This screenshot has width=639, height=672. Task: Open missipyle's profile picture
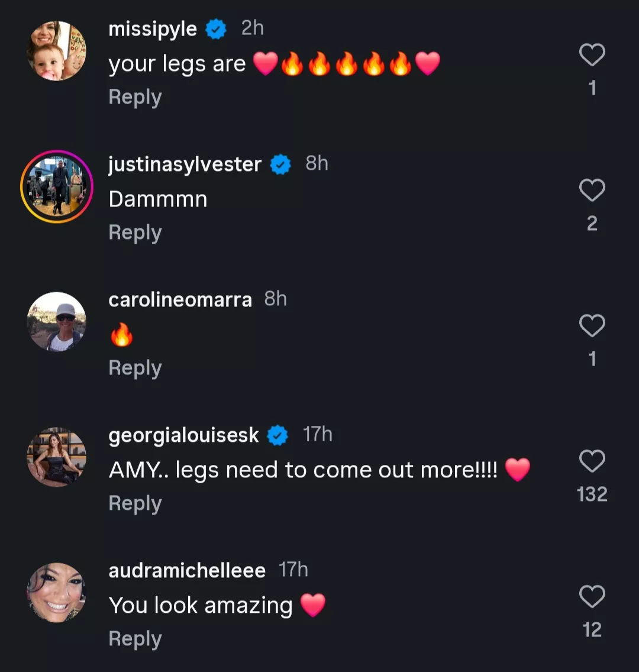coord(57,51)
